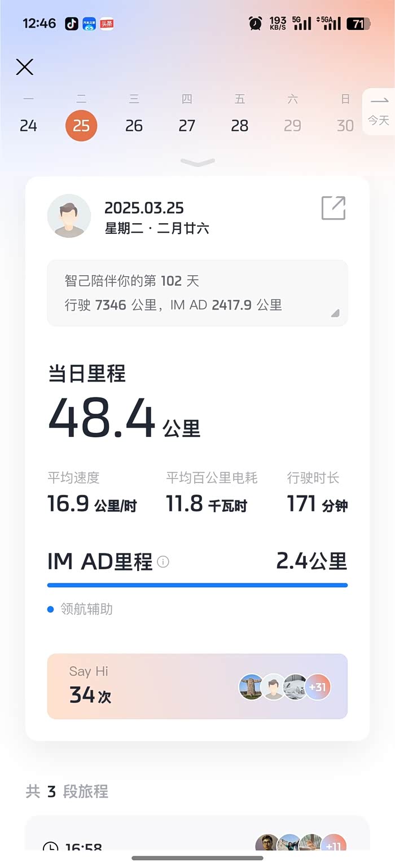The width and height of the screenshot is (395, 868).
Task: Jump to 今天 using the side tab
Action: point(378,112)
